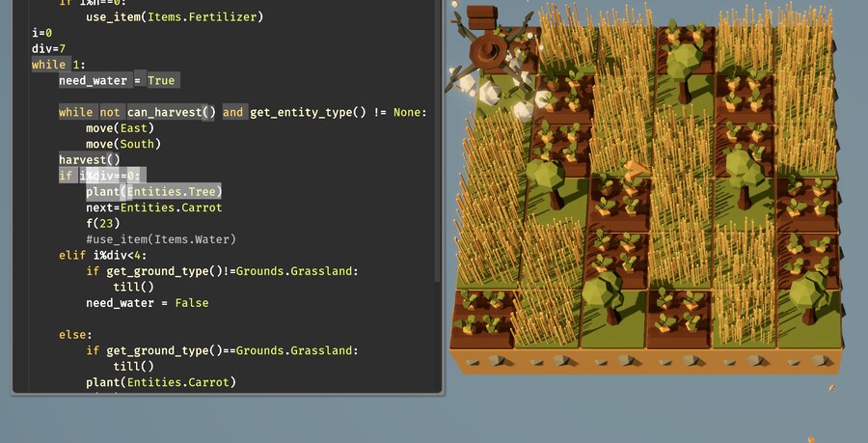868x443 pixels.
Task: Select the tree in the farm's top row
Action: coord(686,63)
